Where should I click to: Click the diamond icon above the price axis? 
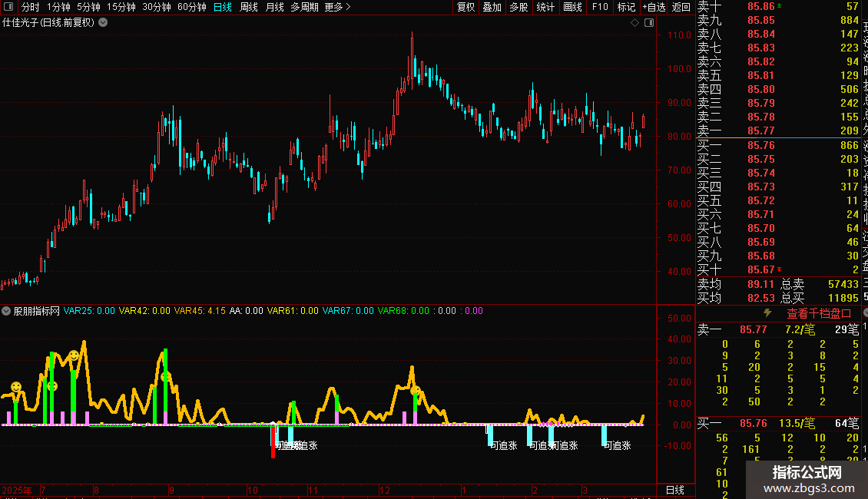(635, 23)
